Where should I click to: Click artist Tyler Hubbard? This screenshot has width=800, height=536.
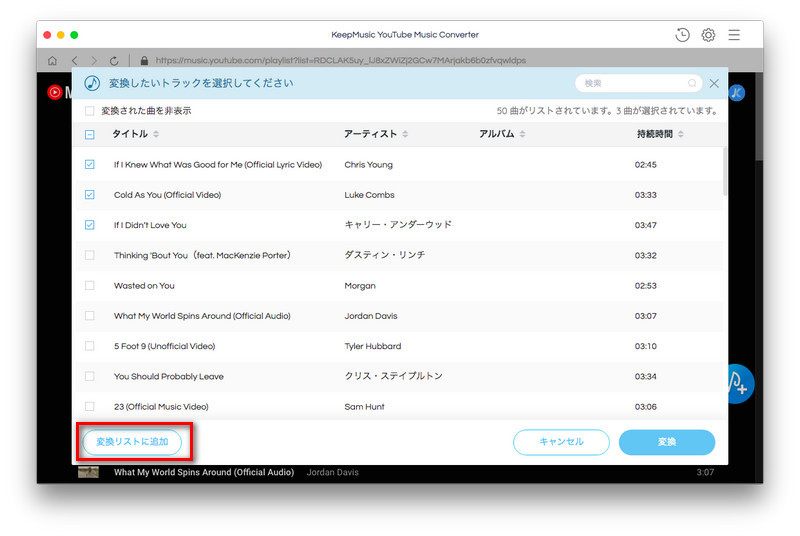pyautogui.click(x=373, y=346)
